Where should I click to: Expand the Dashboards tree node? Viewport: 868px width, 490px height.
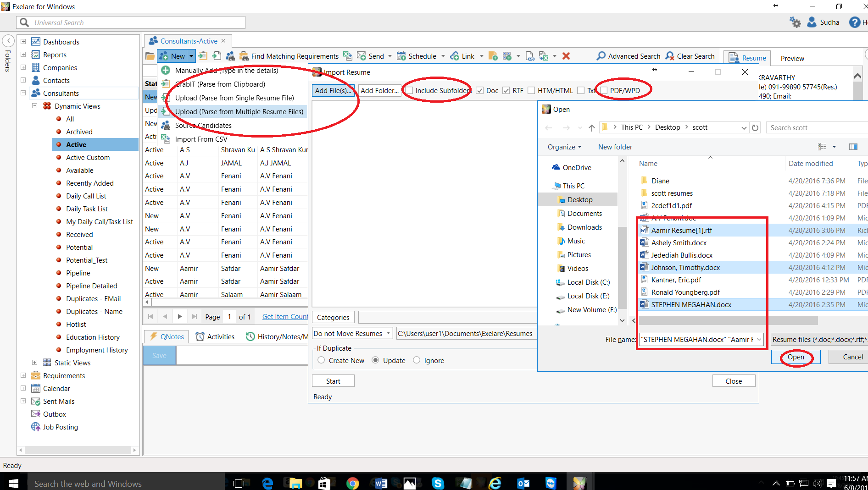[23, 42]
